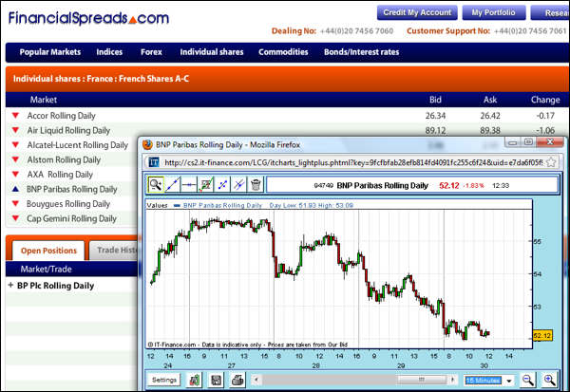Image resolution: width=570 pixels, height=392 pixels.
Task: Click the red arrow beside Air Liquid Rolling Daily
Action: coord(15,130)
